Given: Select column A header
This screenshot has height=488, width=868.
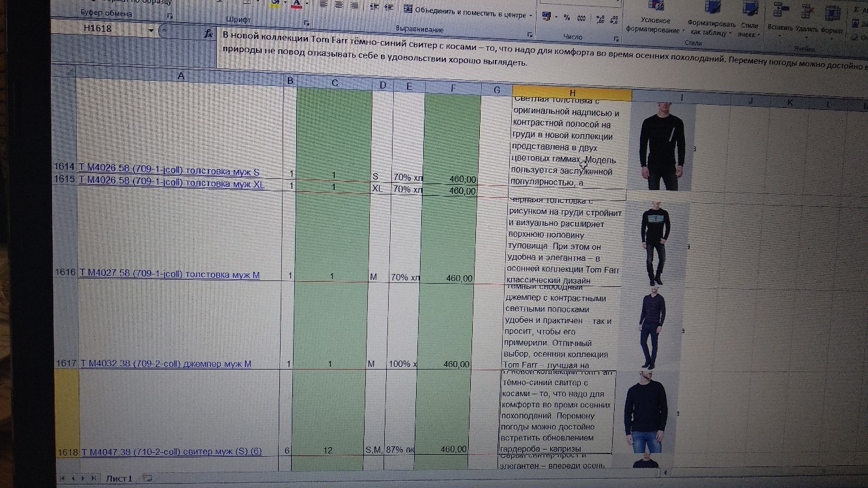Looking at the screenshot, I should [x=180, y=76].
